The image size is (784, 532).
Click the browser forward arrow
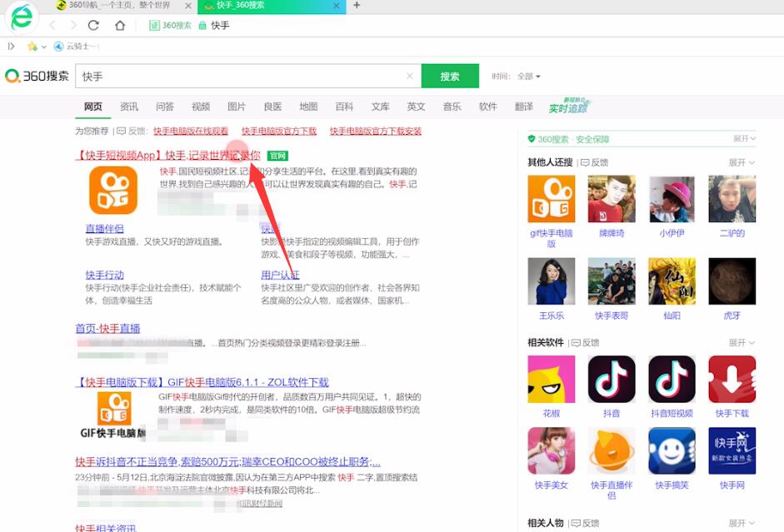(73, 26)
